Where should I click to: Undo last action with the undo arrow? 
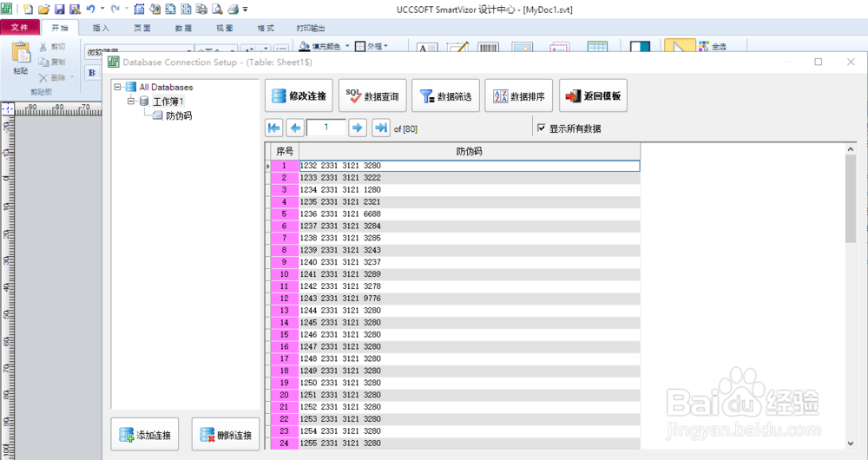click(91, 9)
